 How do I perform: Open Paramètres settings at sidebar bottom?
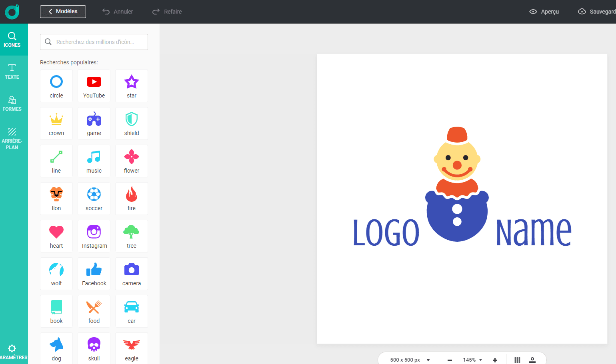pos(12,352)
